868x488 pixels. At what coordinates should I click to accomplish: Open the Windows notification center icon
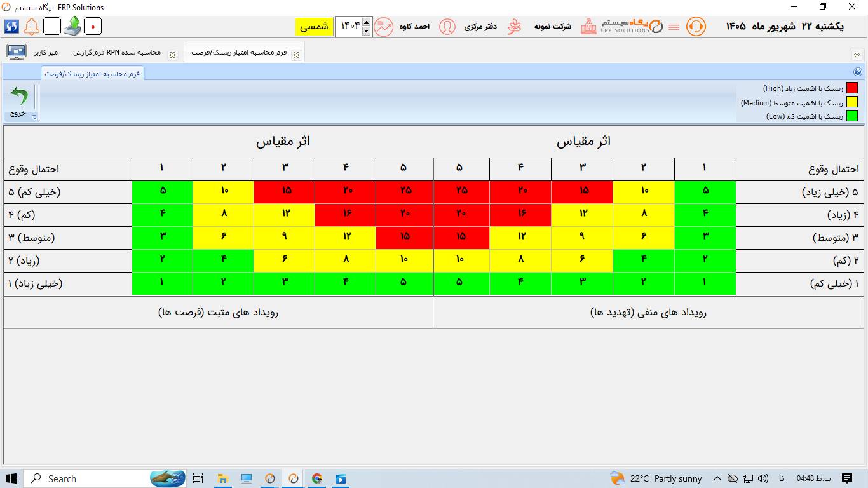click(846, 478)
